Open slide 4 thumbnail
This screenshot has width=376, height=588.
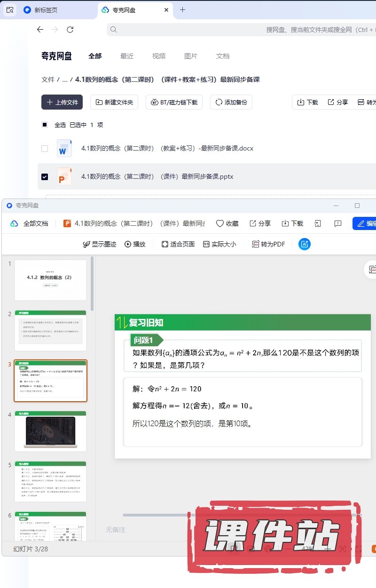[x=50, y=430]
